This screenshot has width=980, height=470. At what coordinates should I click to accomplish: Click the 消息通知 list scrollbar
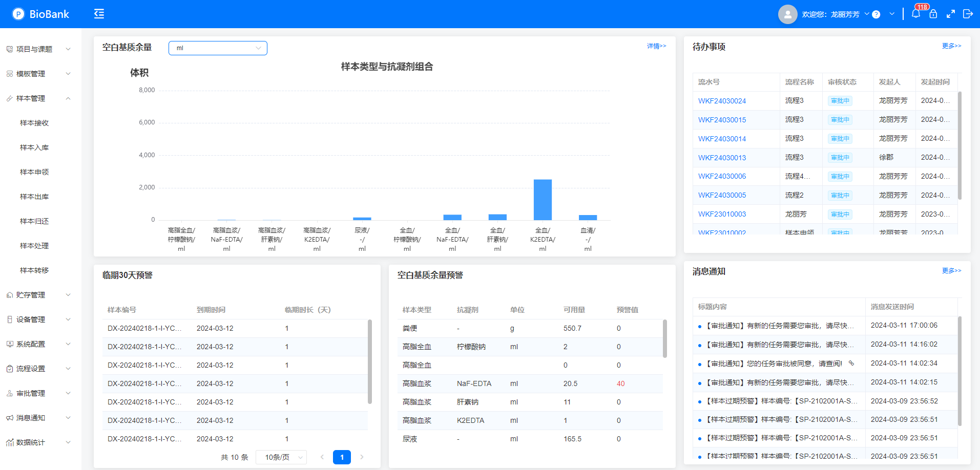(960, 371)
